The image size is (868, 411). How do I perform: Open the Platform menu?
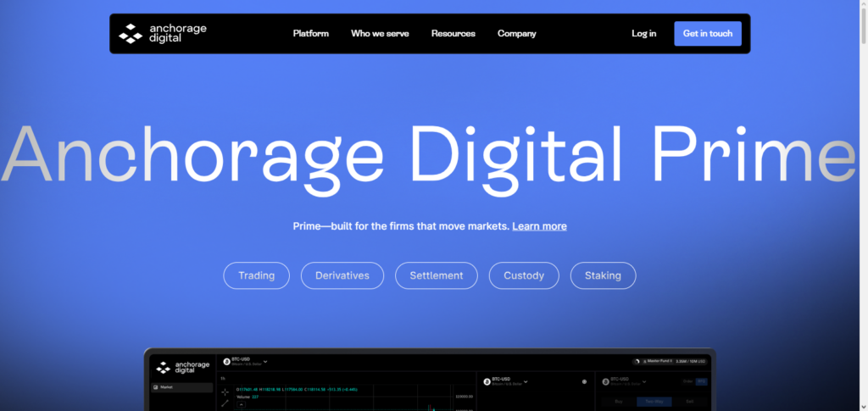click(310, 34)
